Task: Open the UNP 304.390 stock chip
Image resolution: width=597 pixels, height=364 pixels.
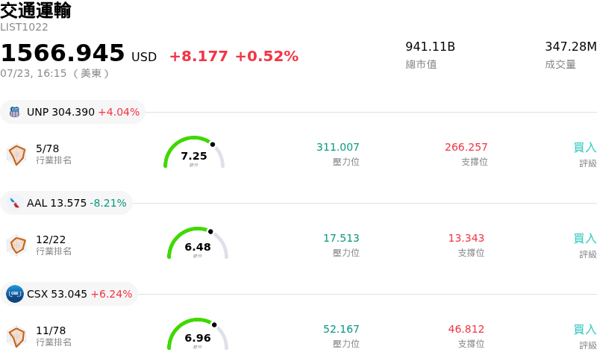Action: (72, 112)
